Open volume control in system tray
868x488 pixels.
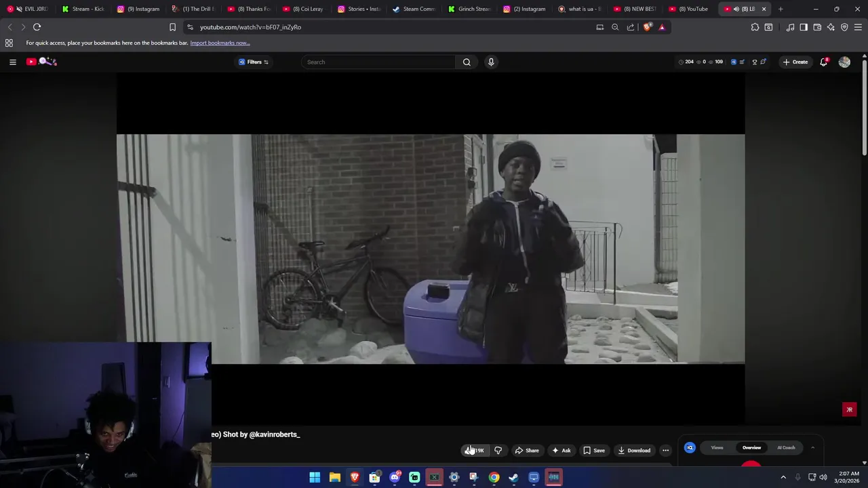(823, 477)
